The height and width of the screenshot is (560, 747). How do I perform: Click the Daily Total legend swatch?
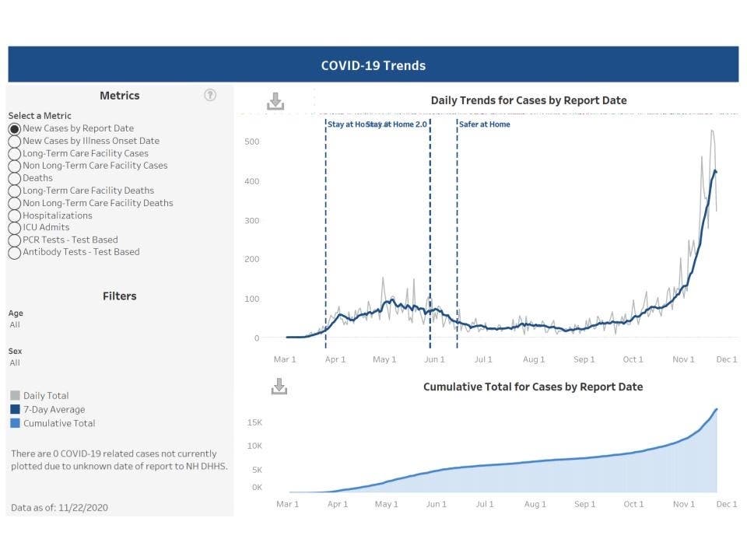pos(14,395)
